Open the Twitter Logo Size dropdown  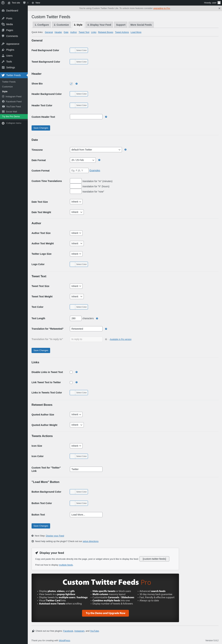pos(76,254)
